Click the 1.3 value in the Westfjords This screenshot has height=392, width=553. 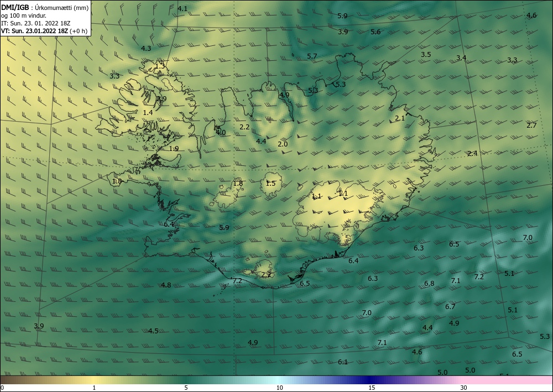coord(160,66)
